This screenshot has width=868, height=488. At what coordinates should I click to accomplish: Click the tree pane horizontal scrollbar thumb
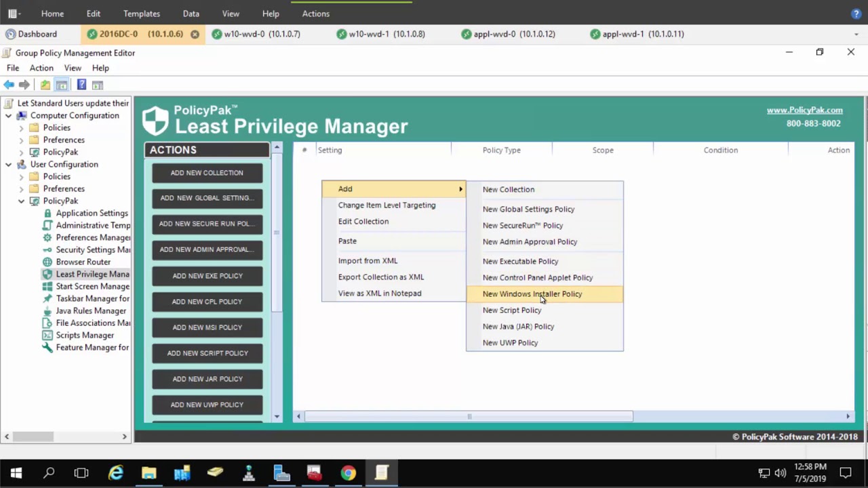click(x=33, y=436)
